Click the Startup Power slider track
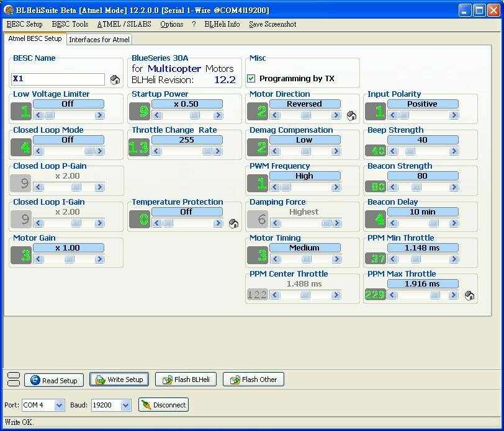The width and height of the screenshot is (504, 431). [186, 115]
